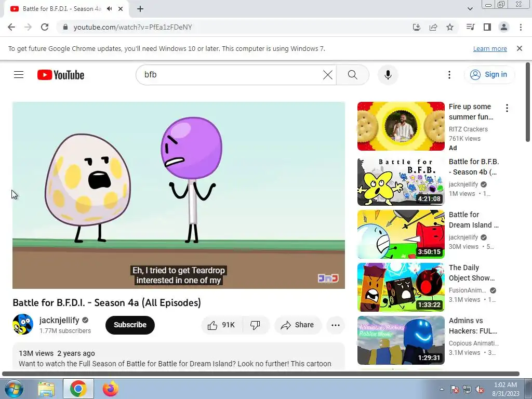Go back in Chrome
Image resolution: width=532 pixels, height=399 pixels.
(11, 27)
